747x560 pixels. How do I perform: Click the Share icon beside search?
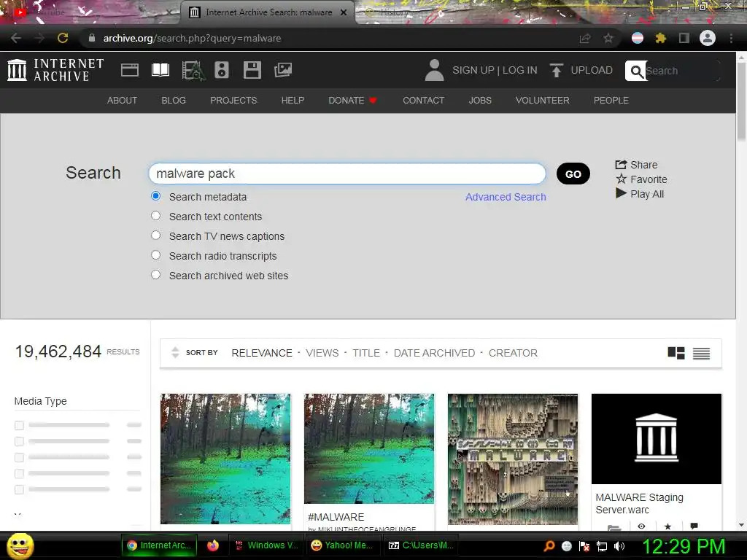[x=621, y=165]
